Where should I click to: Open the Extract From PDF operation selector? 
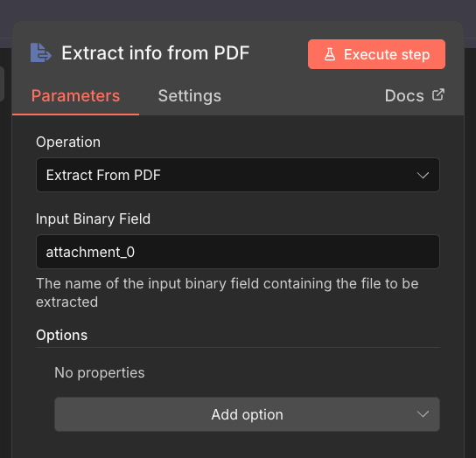pos(238,175)
